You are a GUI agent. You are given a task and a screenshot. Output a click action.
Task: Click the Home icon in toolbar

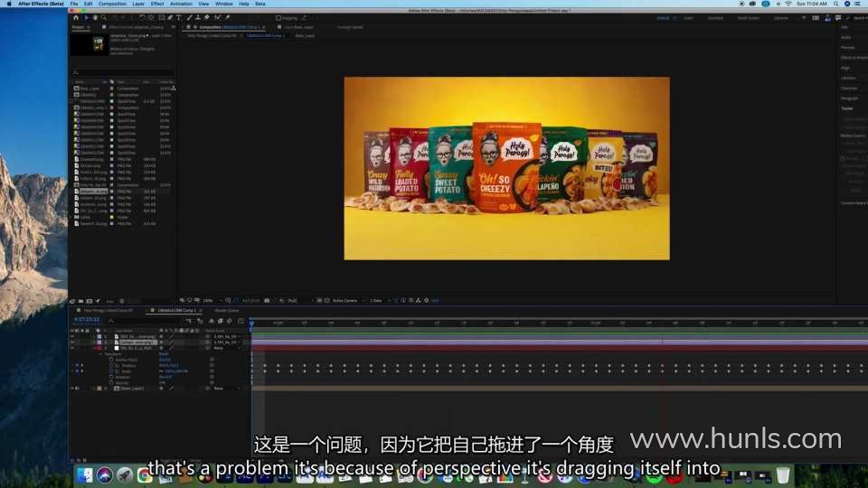pyautogui.click(x=76, y=18)
